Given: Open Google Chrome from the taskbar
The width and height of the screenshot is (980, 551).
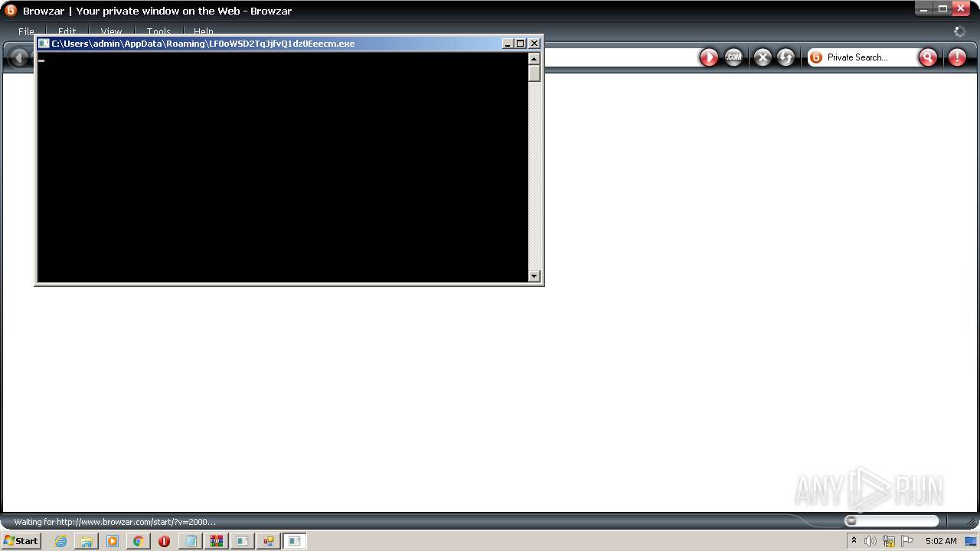Looking at the screenshot, I should [138, 541].
